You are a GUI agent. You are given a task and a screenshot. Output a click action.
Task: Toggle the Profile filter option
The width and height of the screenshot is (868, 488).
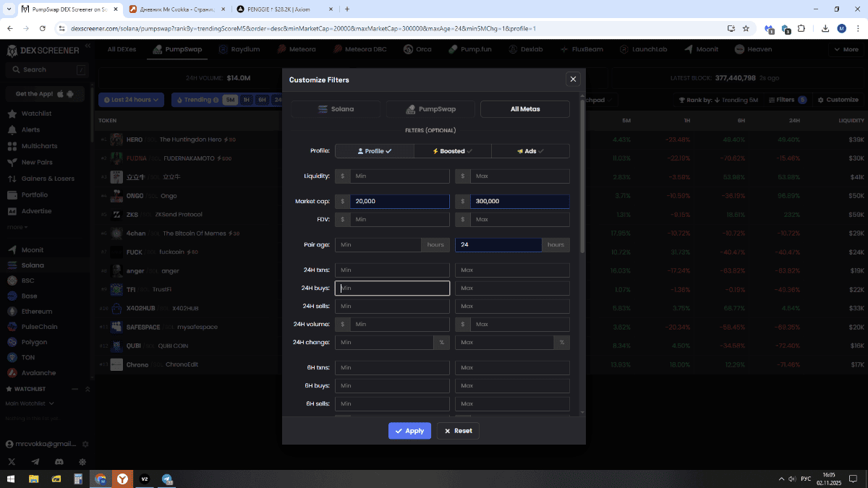click(x=374, y=151)
